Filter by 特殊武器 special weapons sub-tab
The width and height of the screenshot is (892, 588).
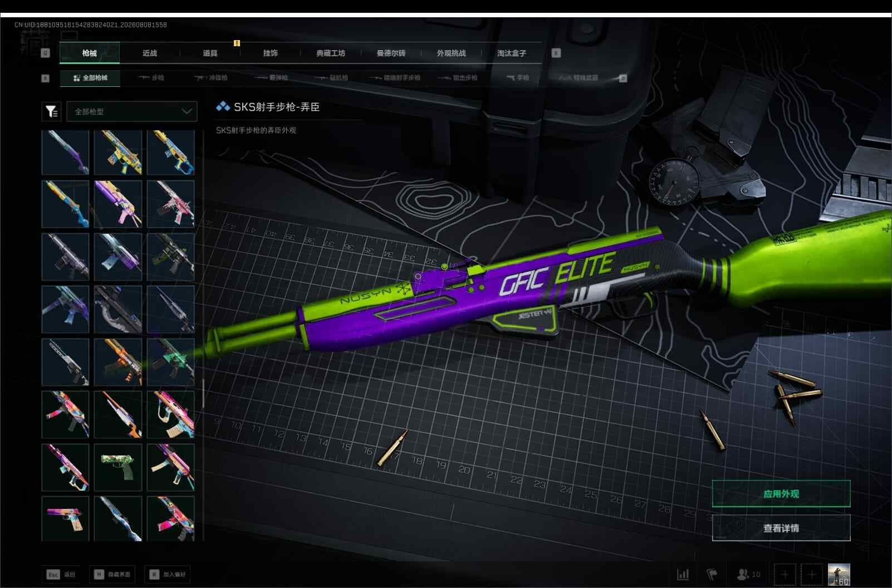point(579,78)
